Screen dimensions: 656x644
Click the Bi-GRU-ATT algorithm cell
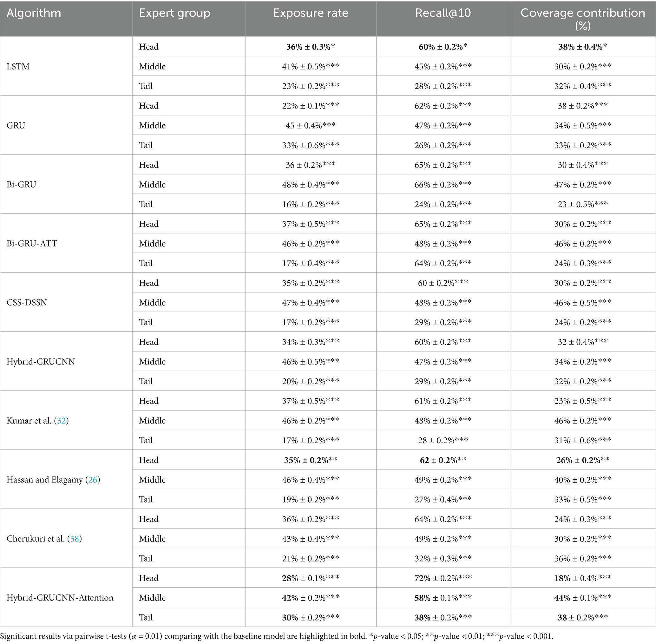[x=32, y=244]
